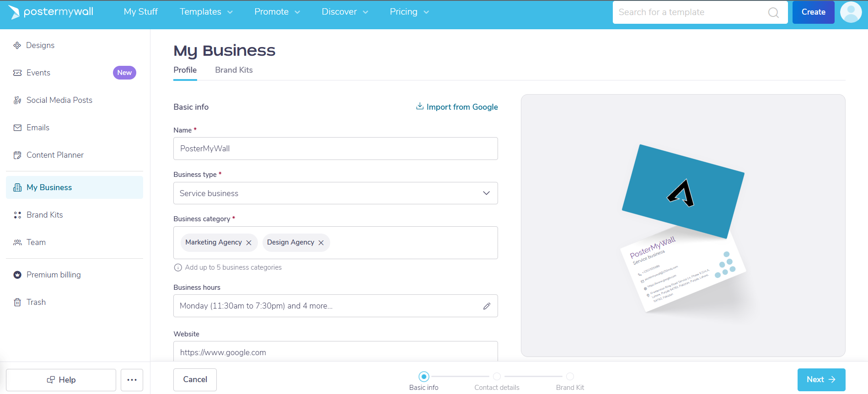Click the Cancel button
This screenshot has width=868, height=394.
tap(195, 379)
